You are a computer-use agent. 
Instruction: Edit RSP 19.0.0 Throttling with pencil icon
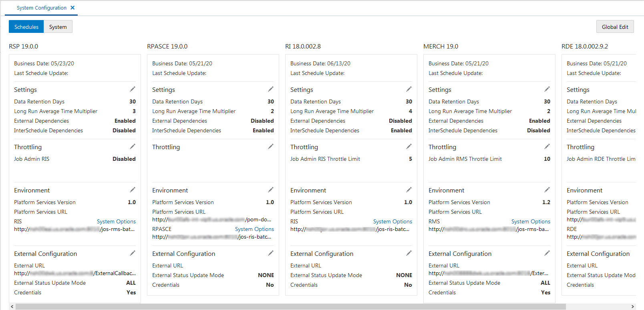[133, 146]
